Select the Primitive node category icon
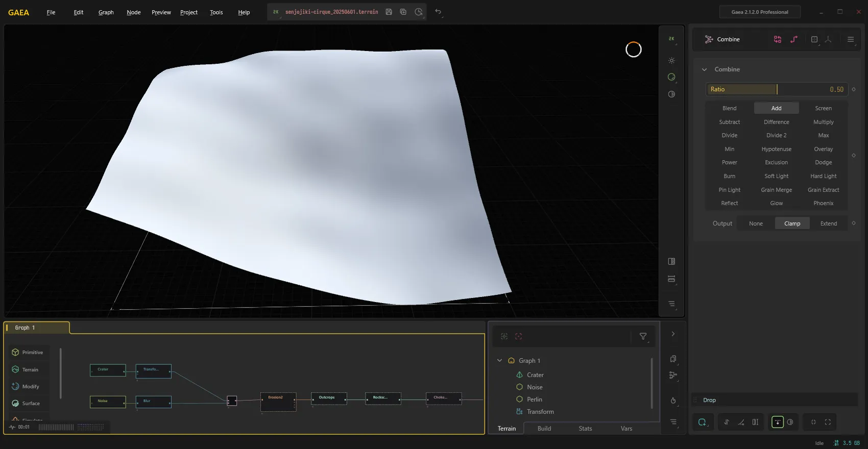Viewport: 868px width, 449px height. [x=15, y=353]
